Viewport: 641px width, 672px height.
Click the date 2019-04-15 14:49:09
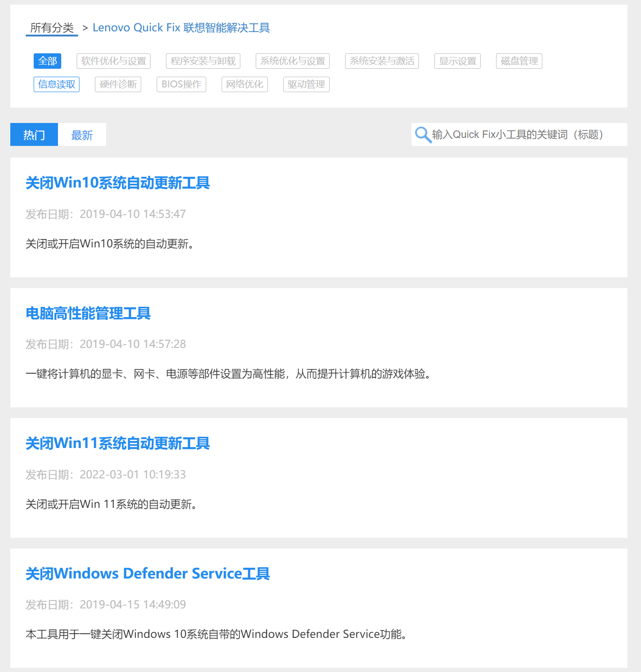[133, 605]
